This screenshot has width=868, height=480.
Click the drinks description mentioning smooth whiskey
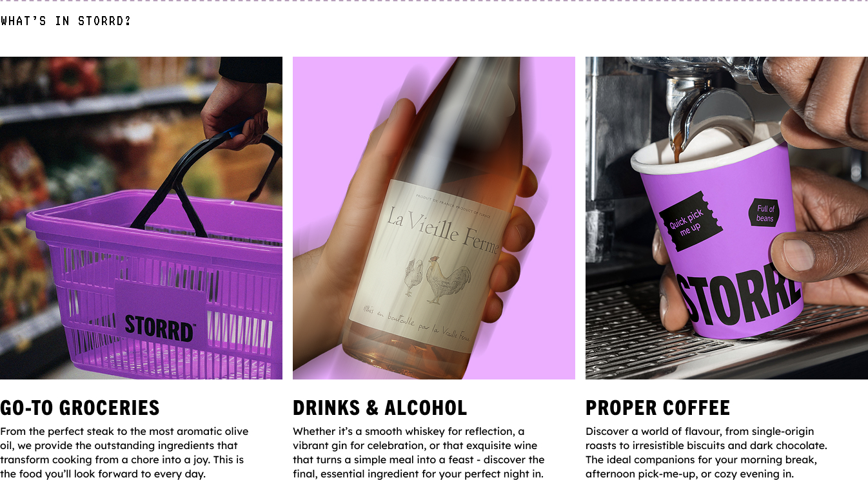[419, 452]
